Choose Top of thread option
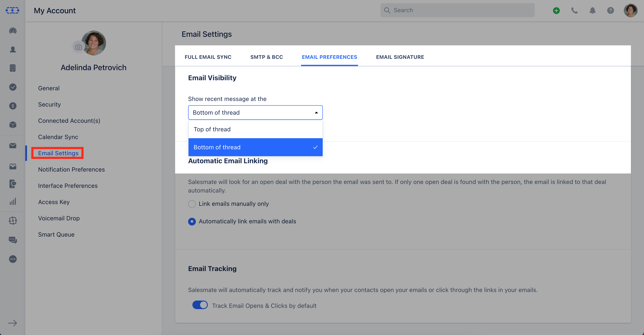This screenshot has height=335, width=644. (x=255, y=129)
